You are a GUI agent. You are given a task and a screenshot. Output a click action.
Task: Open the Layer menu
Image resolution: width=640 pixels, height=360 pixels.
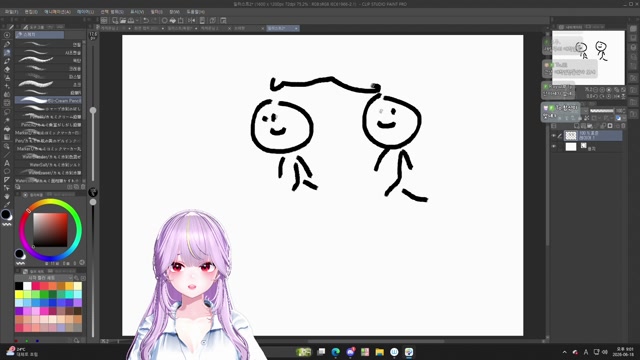pyautogui.click(x=85, y=12)
